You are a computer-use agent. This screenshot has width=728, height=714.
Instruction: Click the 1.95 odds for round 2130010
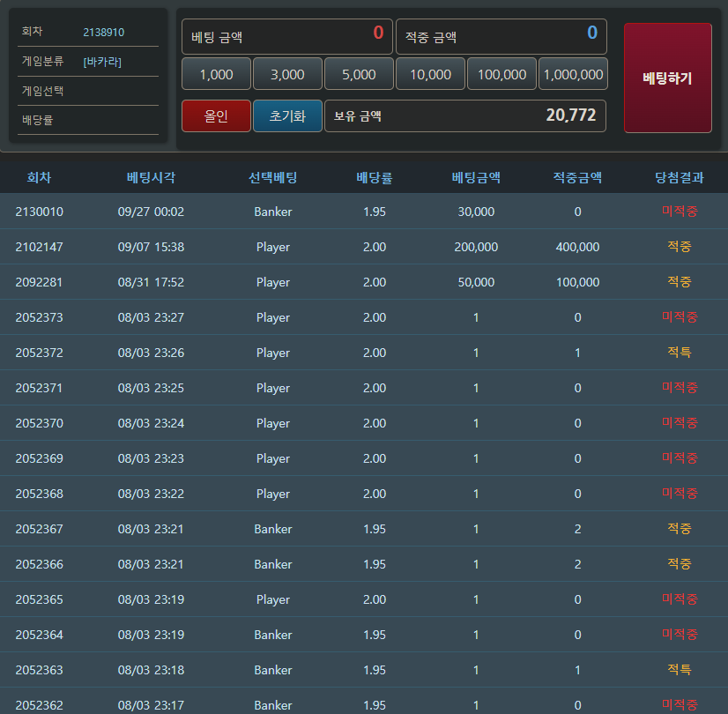(x=375, y=212)
